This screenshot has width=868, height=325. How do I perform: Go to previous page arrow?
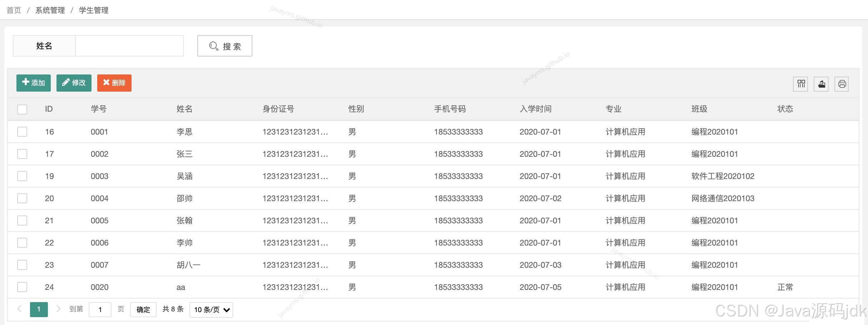[x=20, y=309]
